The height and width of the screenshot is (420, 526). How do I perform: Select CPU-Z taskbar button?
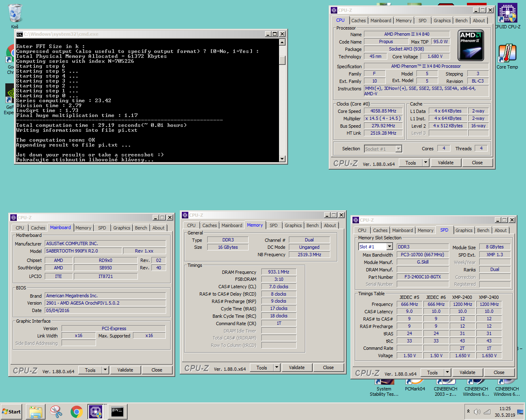point(96,411)
